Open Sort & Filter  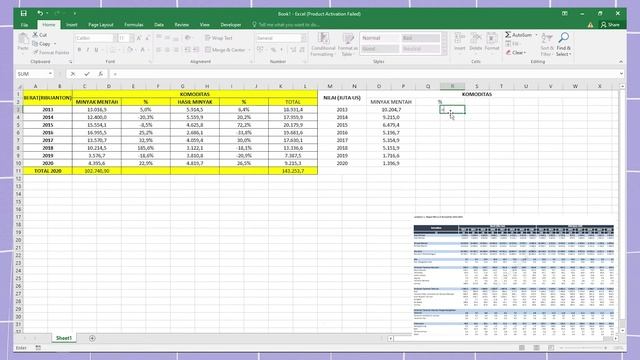(547, 44)
